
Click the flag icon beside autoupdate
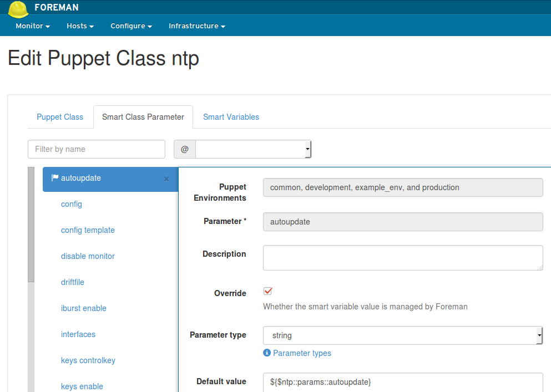pyautogui.click(x=55, y=178)
